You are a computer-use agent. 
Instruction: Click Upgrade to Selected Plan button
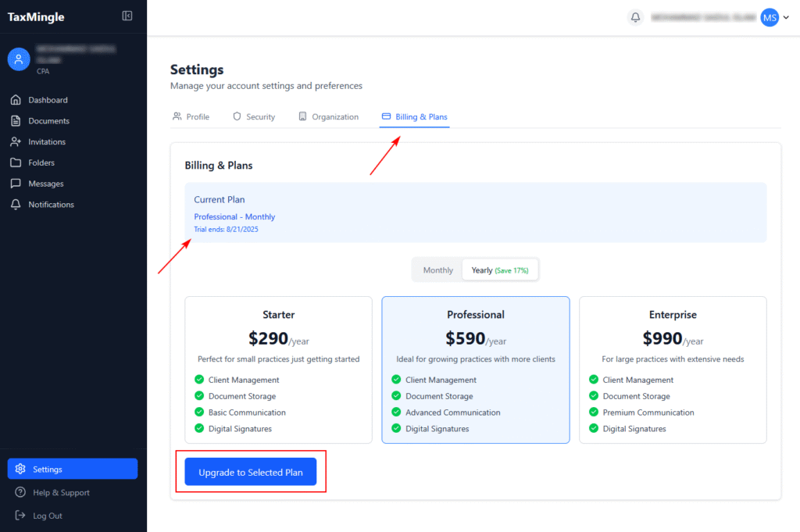point(250,473)
